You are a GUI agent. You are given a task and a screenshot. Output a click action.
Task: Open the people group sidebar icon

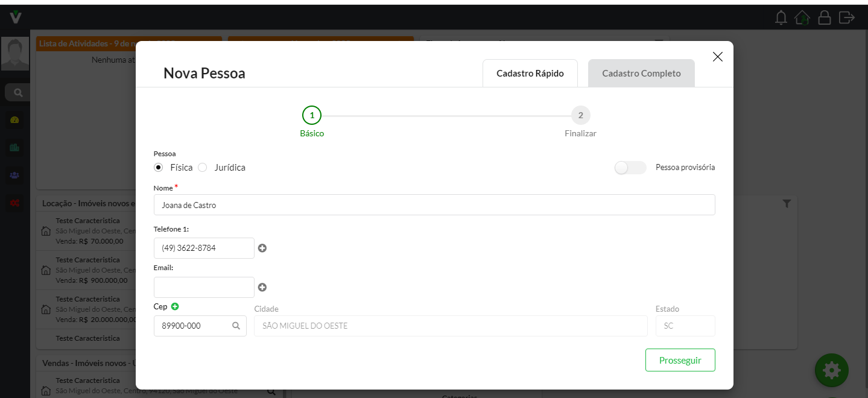click(15, 175)
